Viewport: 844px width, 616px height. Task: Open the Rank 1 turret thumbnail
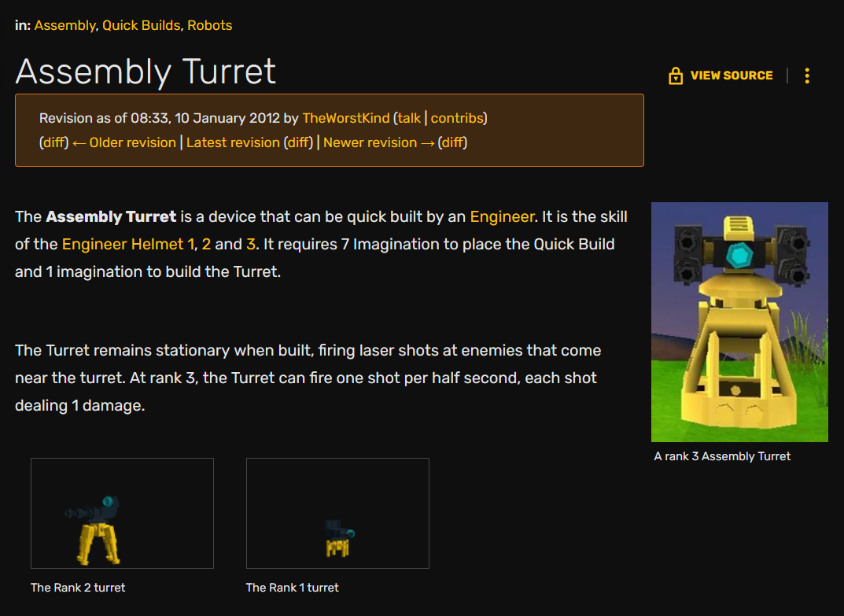point(337,512)
